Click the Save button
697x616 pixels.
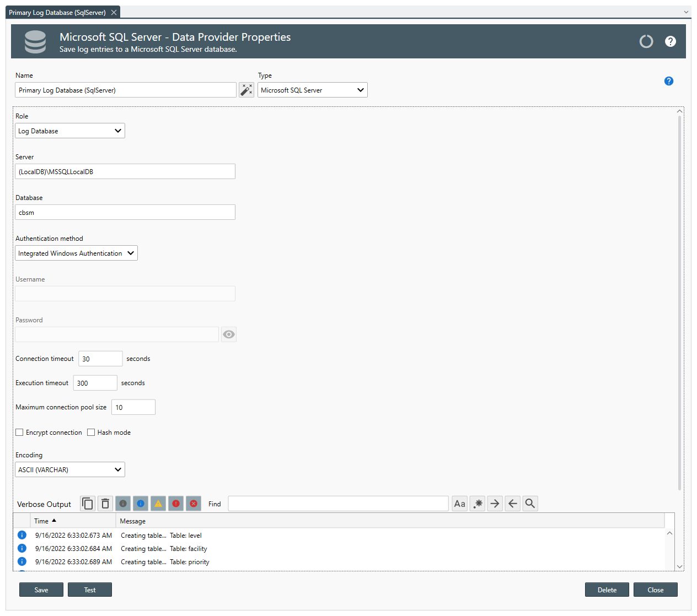coord(41,590)
